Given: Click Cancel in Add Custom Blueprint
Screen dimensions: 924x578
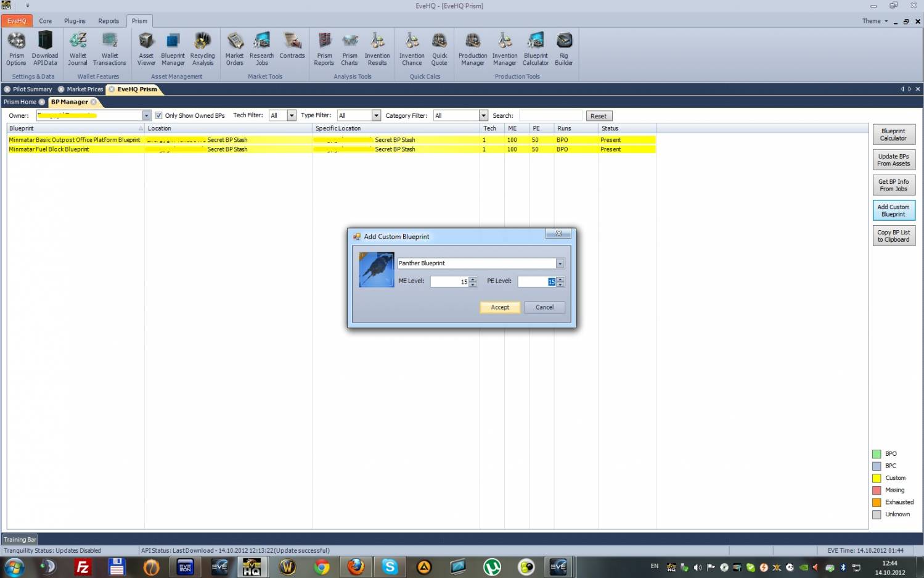Looking at the screenshot, I should pos(544,307).
